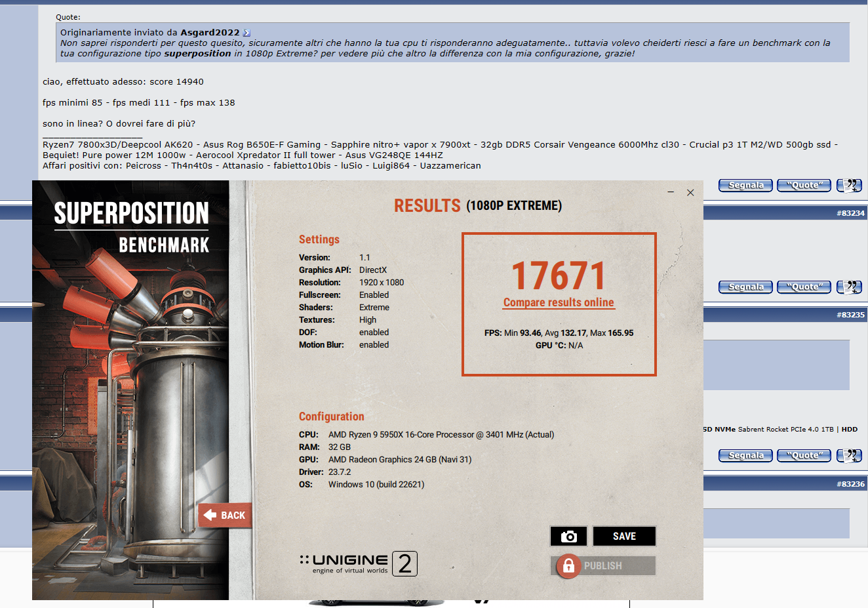Click the FPS Min 93.46 Avg 132.17 line
868x608 pixels.
point(559,333)
